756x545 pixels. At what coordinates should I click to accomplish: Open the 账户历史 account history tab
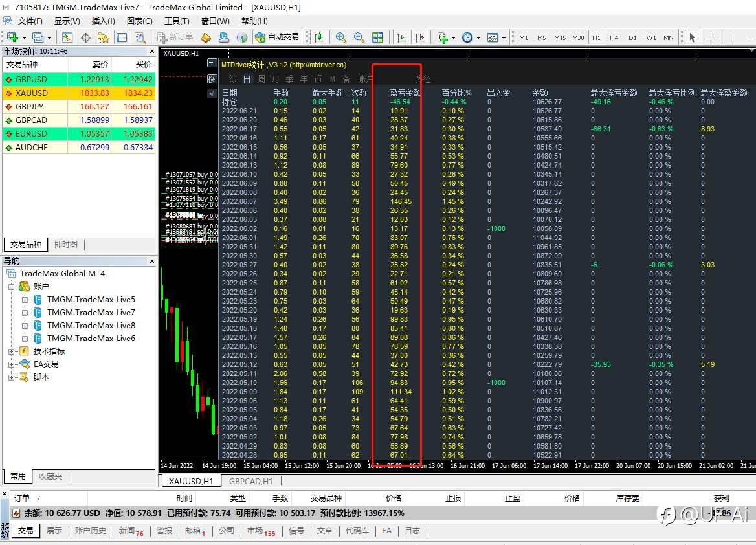[x=90, y=531]
